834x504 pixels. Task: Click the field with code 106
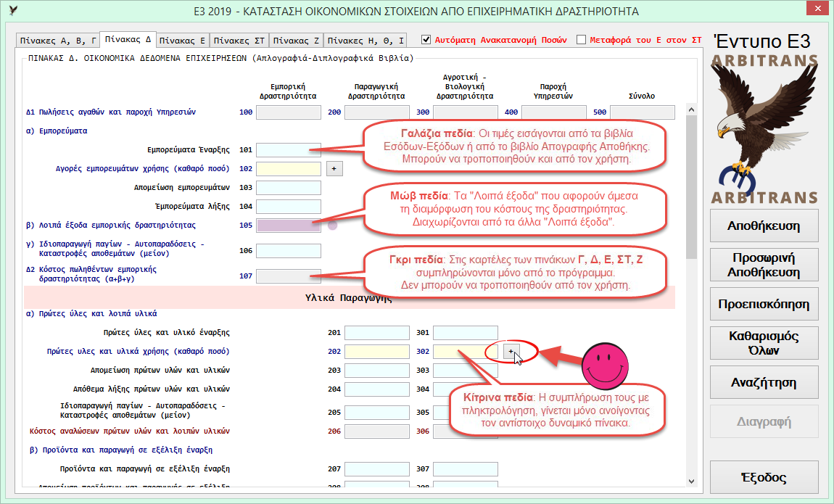289,251
